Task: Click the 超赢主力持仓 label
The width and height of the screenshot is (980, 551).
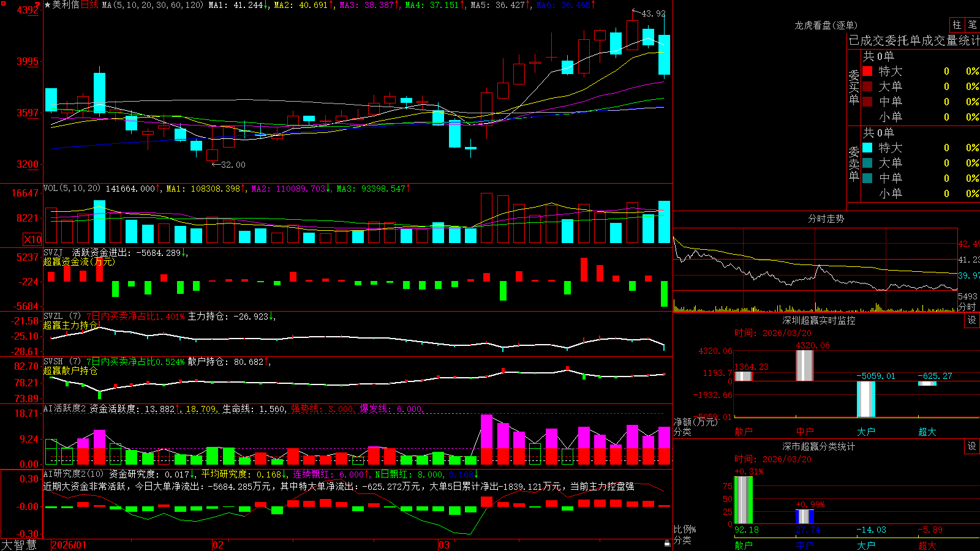Action: point(70,325)
